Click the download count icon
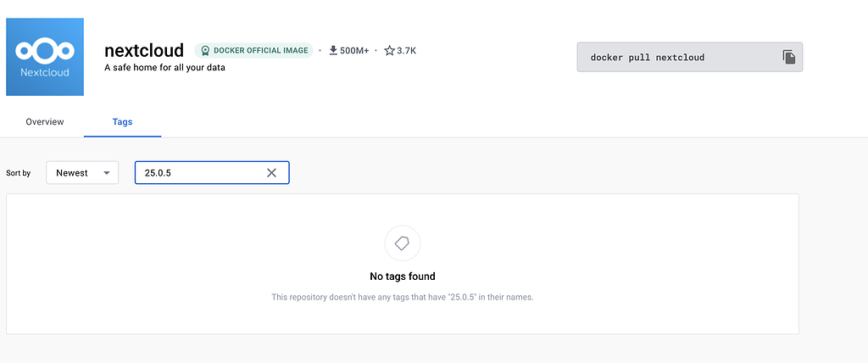 click(x=333, y=50)
